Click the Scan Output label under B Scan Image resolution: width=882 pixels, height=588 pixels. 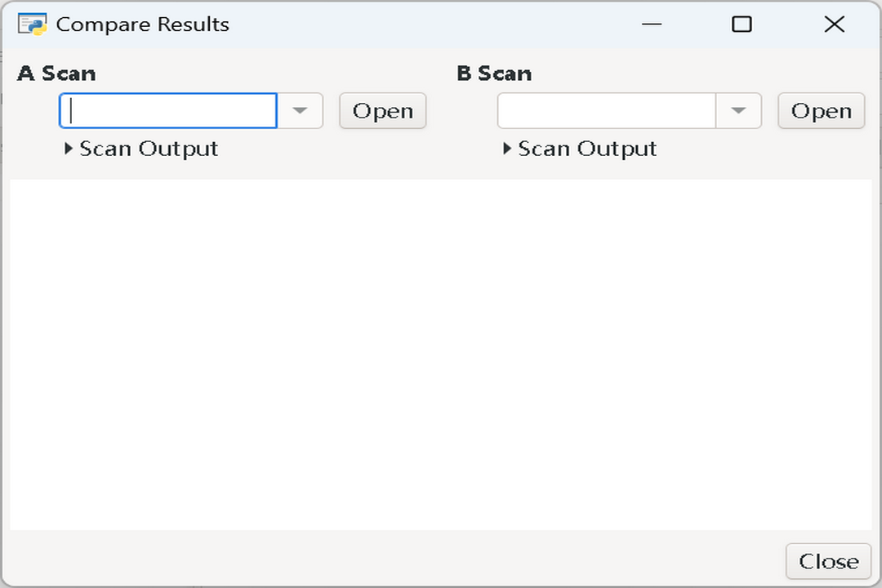[587, 149]
